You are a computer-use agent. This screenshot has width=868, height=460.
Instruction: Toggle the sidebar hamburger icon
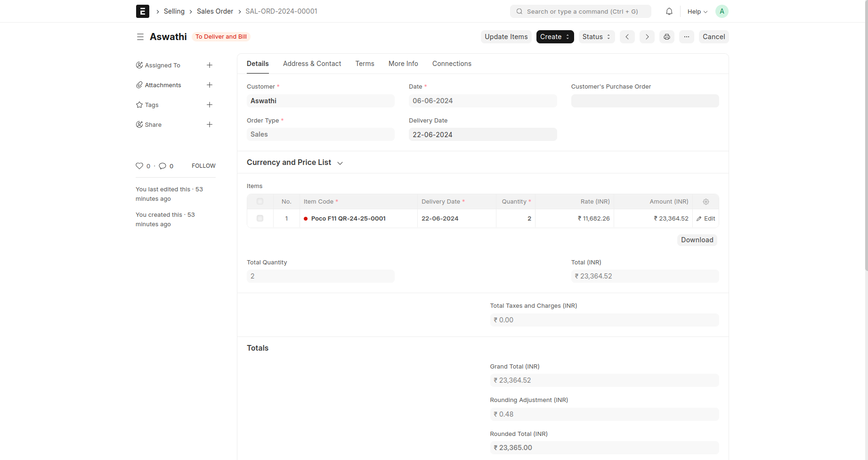coord(140,37)
